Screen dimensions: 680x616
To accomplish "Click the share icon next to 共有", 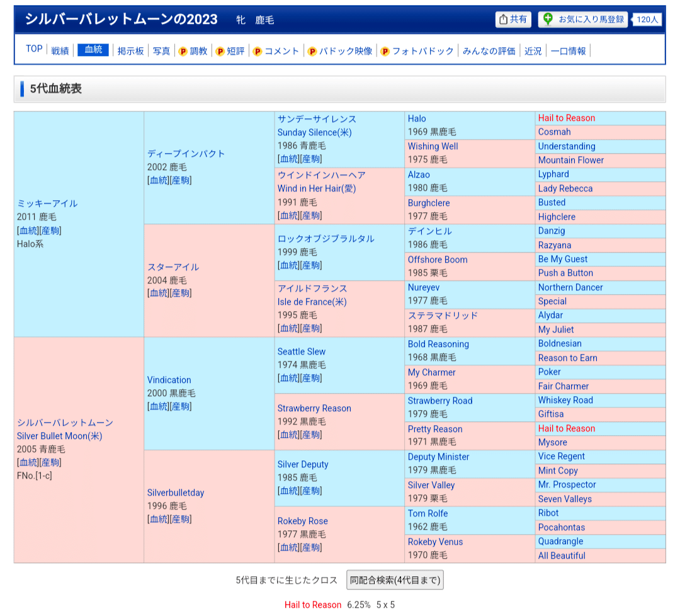I will pos(503,19).
